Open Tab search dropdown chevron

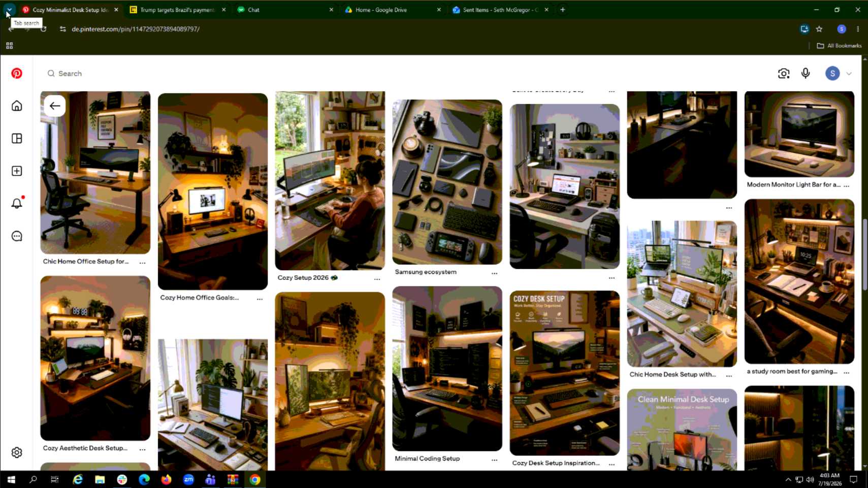(9, 10)
